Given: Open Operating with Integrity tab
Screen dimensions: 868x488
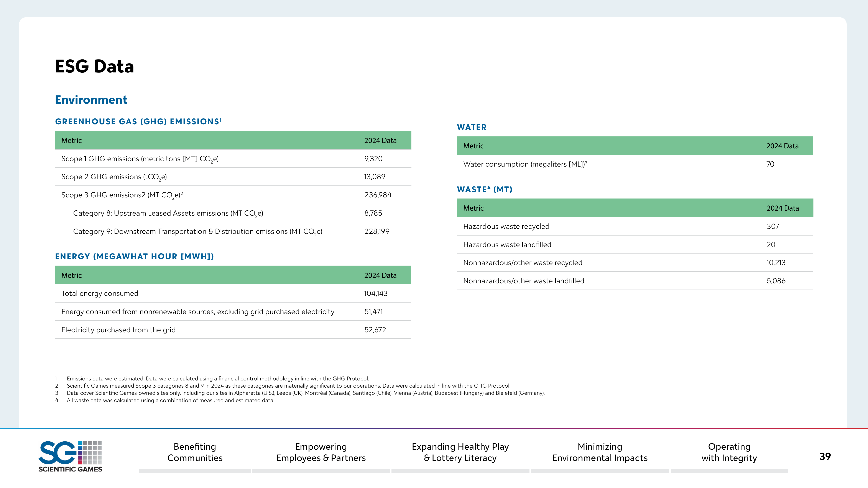Looking at the screenshot, I should pos(729,452).
